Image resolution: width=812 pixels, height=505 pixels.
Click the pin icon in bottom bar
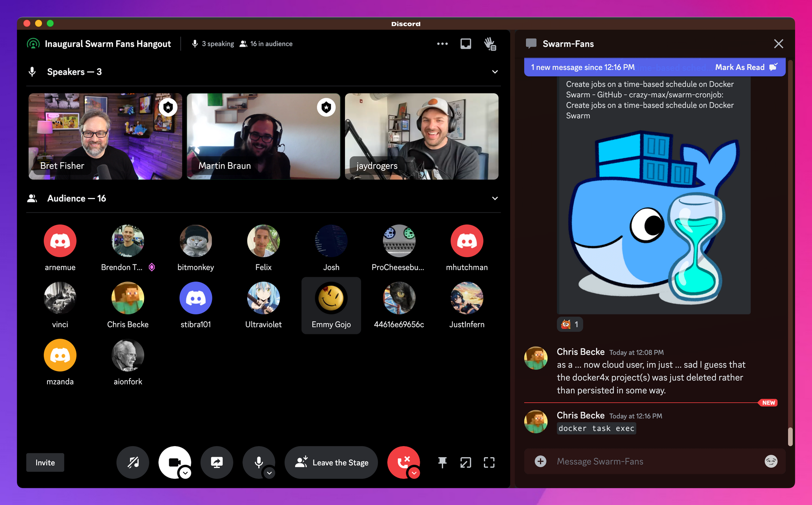click(443, 462)
